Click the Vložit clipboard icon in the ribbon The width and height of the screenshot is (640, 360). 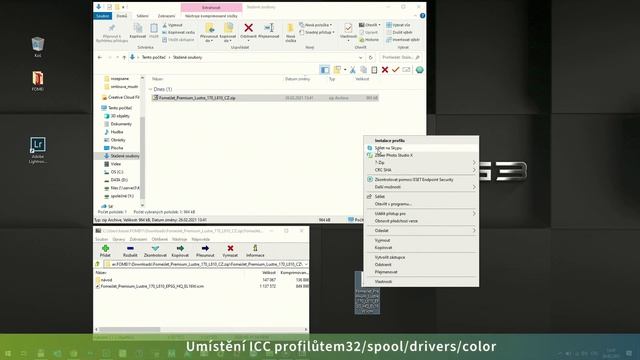point(153,28)
